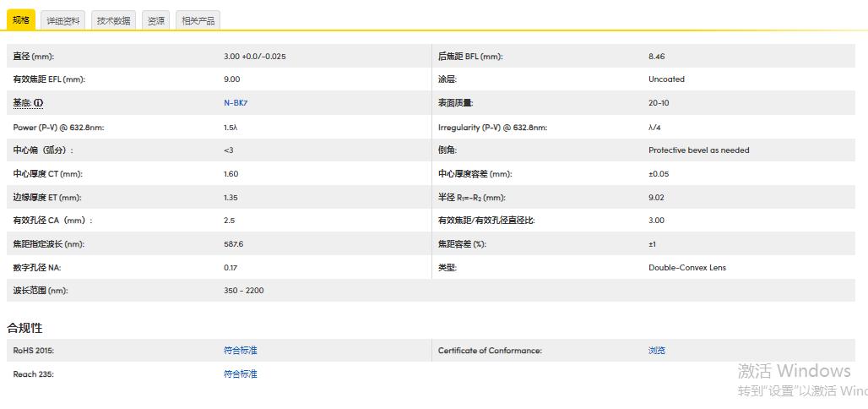This screenshot has width=868, height=409.
Task: Click the 后焦距 BFL (mm) label
Action: click(x=469, y=57)
